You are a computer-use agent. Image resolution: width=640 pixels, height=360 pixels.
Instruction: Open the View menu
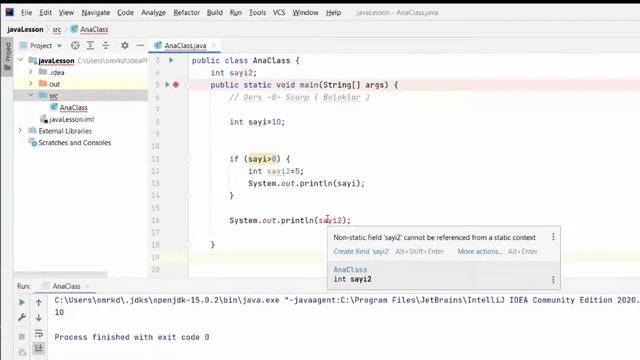(66, 13)
